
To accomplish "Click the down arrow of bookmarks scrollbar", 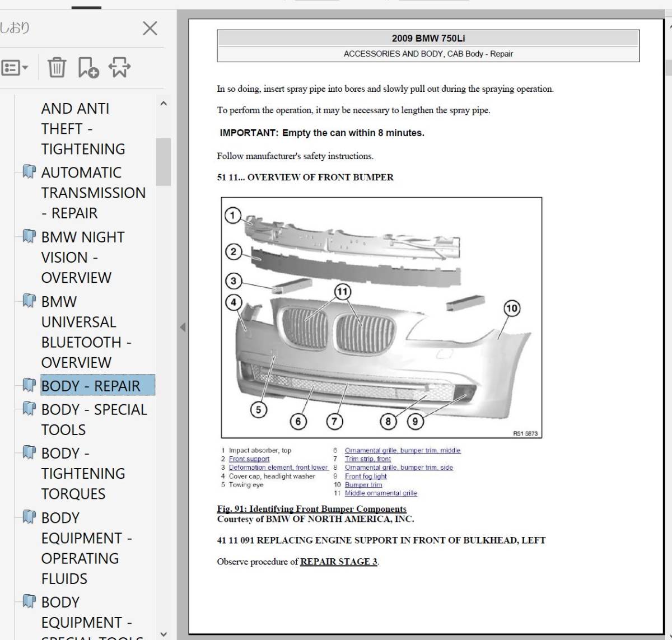I will point(164,634).
